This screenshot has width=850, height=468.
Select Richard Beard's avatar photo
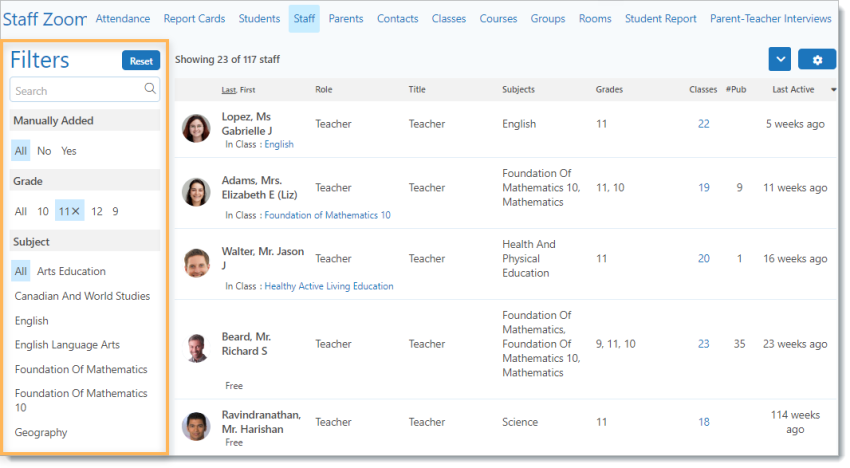196,347
